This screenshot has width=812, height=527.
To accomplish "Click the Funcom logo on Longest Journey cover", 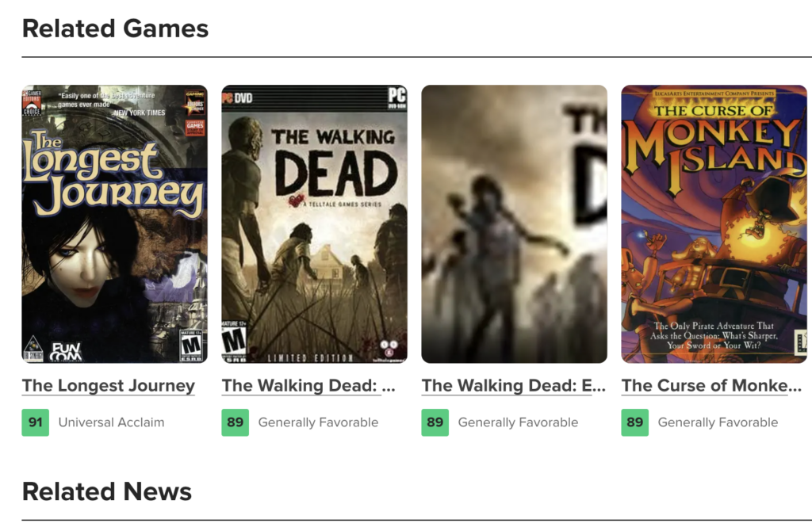I will pyautogui.click(x=65, y=352).
